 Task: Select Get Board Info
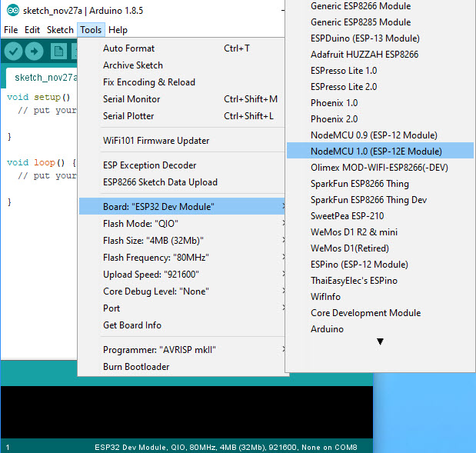(181, 325)
